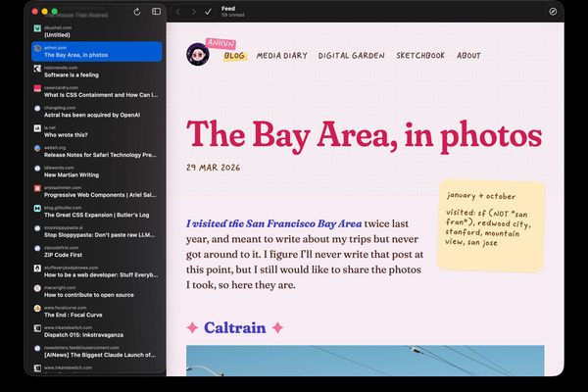The height and width of the screenshot is (392, 588).
Task: Open 'ZIP Code First' article
Action: (x=97, y=252)
